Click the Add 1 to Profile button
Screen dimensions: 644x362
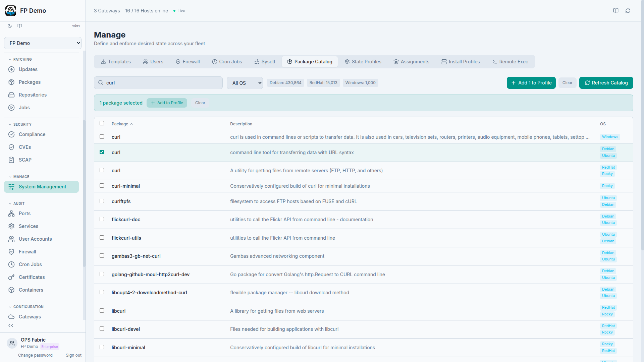click(x=531, y=83)
